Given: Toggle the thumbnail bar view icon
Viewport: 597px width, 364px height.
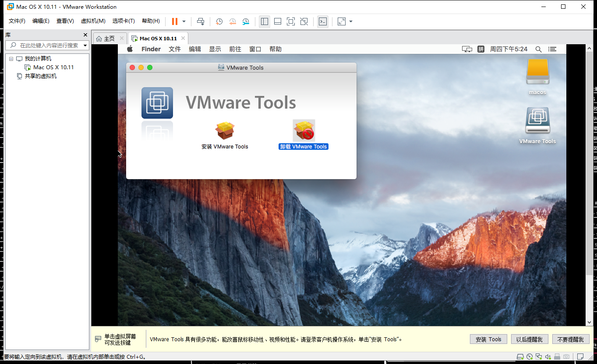Looking at the screenshot, I should pos(278,21).
